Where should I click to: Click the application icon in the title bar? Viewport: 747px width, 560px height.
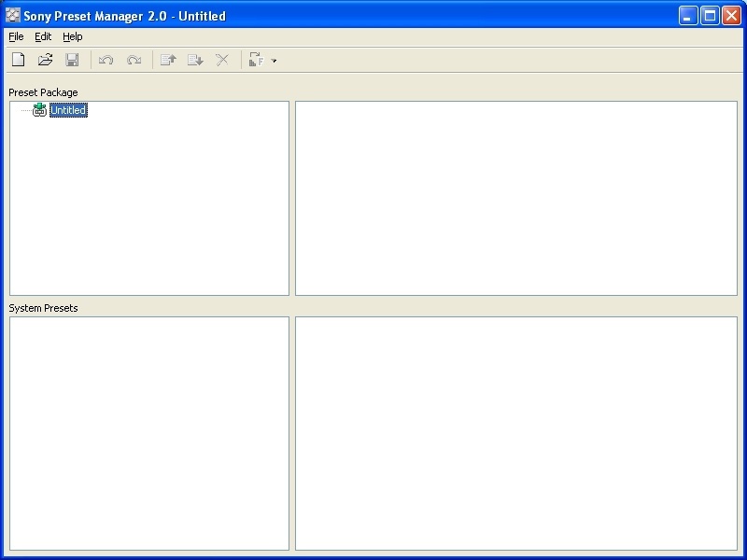pyautogui.click(x=13, y=15)
